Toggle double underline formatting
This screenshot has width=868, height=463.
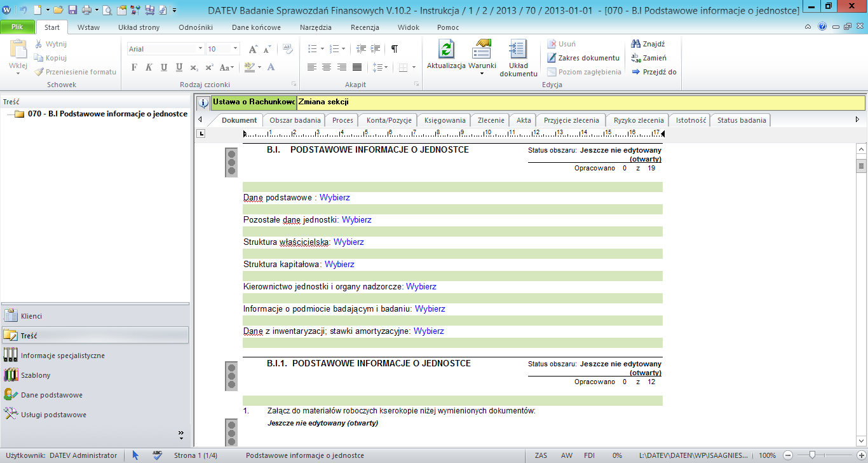tap(179, 67)
